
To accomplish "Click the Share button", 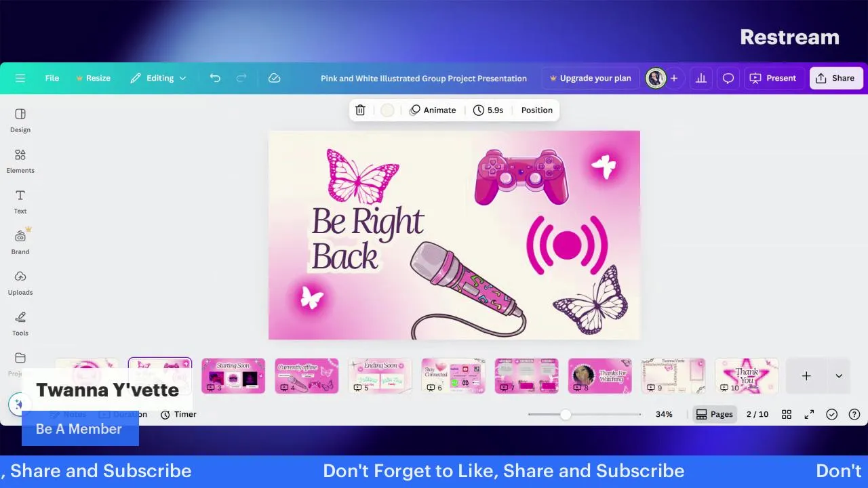I will click(835, 78).
